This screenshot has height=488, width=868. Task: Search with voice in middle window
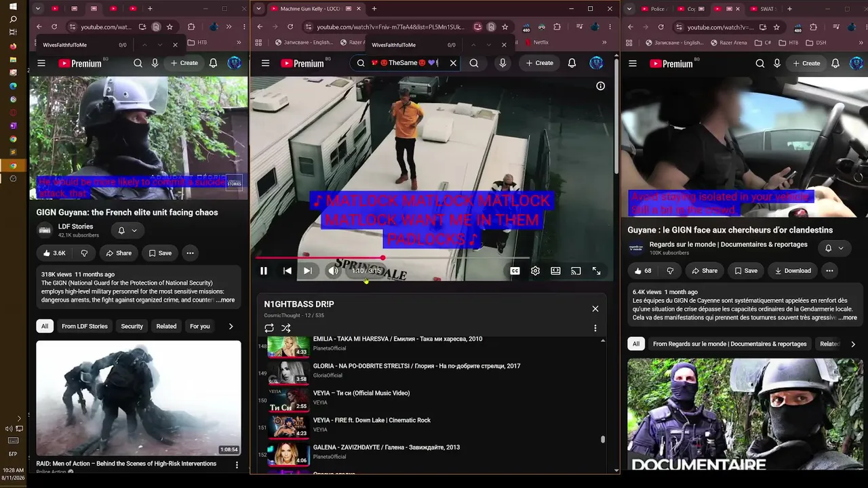[502, 63]
